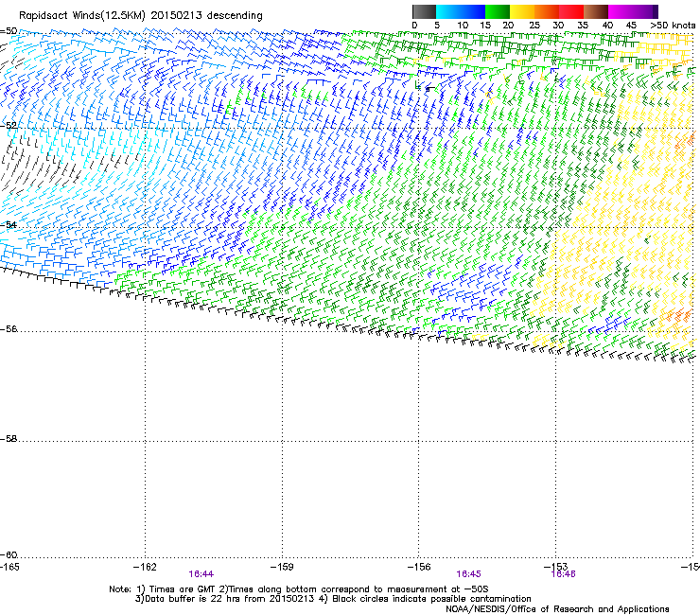Click the '-156' longitude label
This screenshot has height=615, width=700.
(x=419, y=567)
